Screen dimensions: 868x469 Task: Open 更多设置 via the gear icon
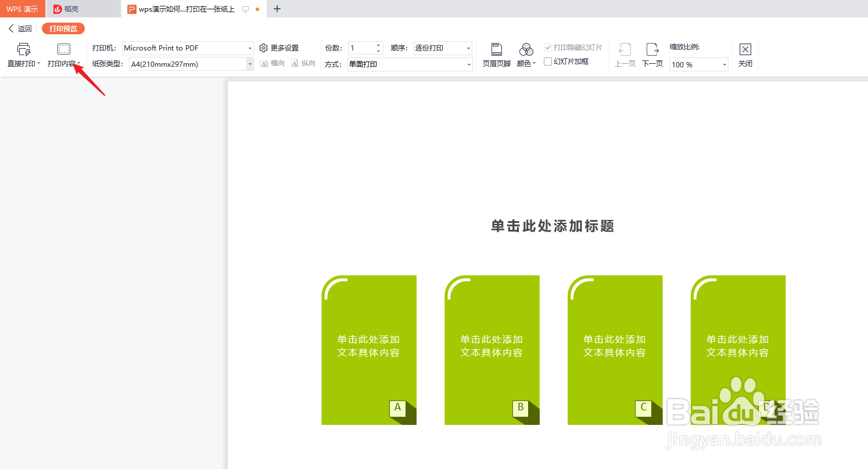tap(263, 47)
